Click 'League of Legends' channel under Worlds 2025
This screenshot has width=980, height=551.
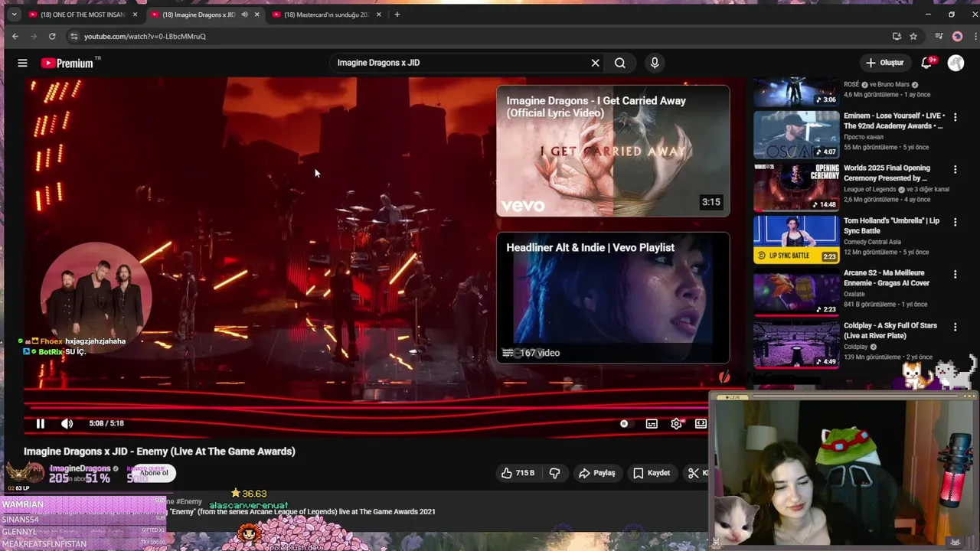[871, 189]
